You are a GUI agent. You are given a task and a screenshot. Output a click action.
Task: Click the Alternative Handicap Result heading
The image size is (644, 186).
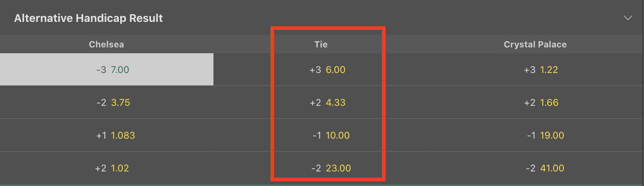pyautogui.click(x=88, y=18)
